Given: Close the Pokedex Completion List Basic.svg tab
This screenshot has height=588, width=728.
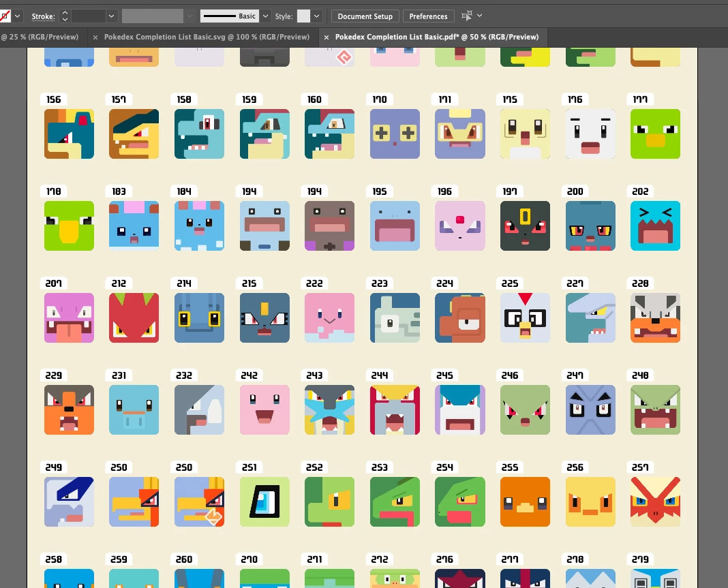Looking at the screenshot, I should click(95, 37).
